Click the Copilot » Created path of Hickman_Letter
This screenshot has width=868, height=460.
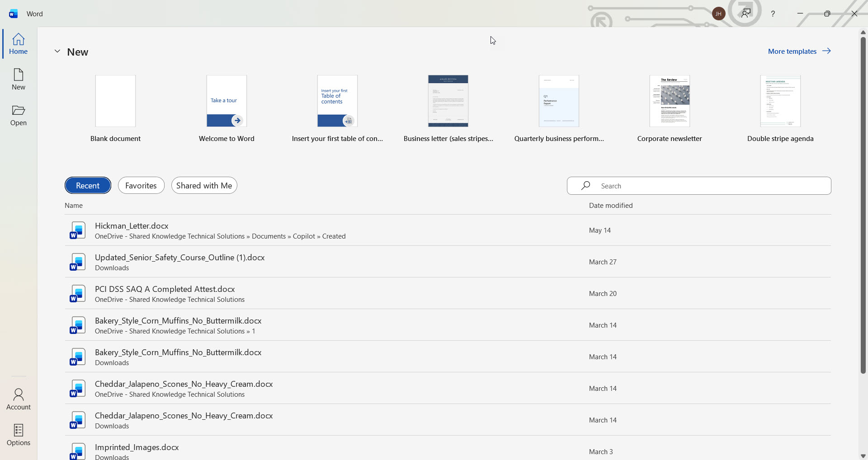319,236
